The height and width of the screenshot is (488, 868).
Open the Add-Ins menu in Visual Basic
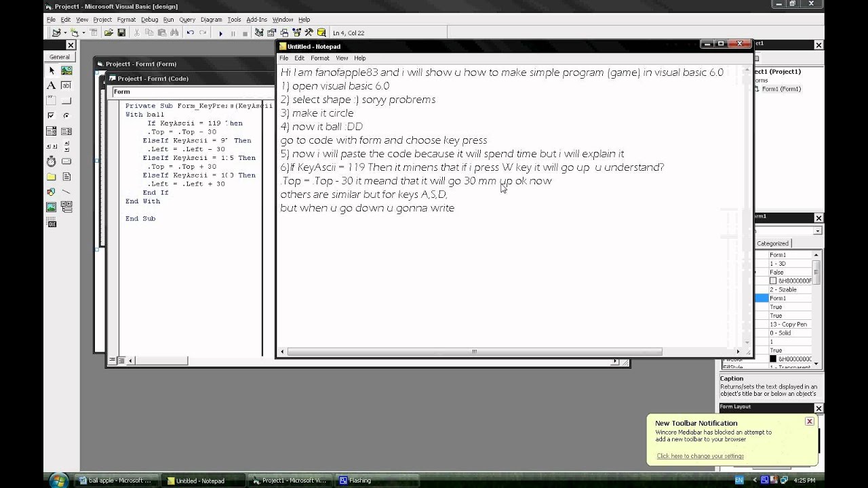point(256,20)
